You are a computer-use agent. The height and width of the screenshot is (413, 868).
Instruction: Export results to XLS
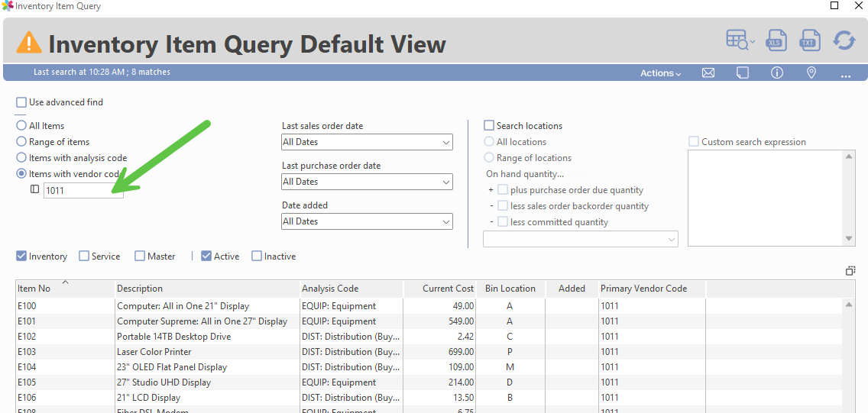coord(776,41)
